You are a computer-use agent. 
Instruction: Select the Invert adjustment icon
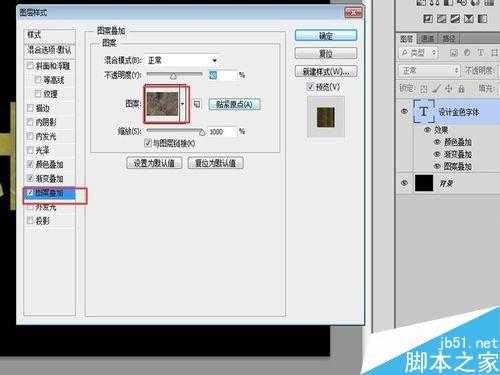[428, 18]
